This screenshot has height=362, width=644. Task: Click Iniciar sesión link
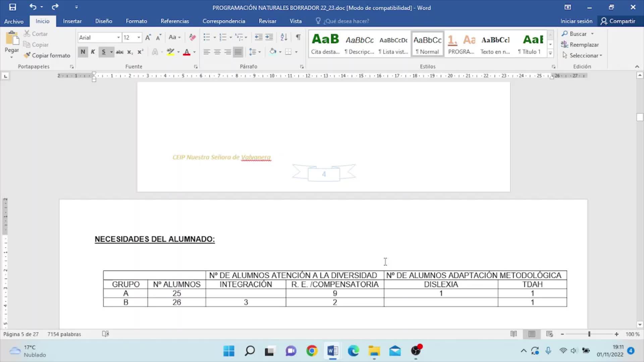point(576,21)
